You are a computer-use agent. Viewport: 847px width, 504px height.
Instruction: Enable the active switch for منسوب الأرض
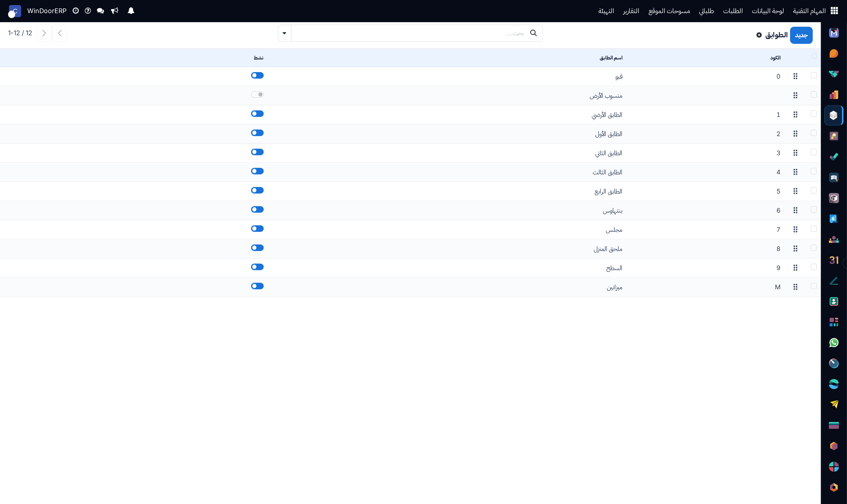[x=257, y=94]
